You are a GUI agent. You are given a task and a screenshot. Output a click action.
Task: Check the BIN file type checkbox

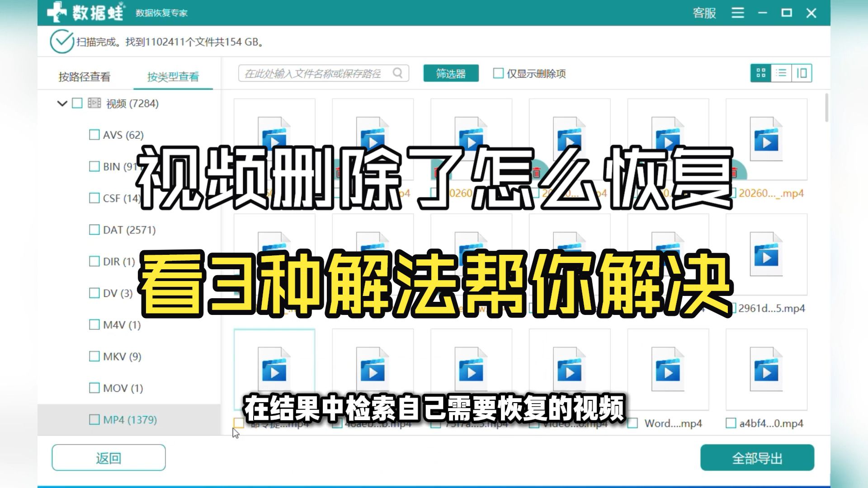tap(94, 166)
